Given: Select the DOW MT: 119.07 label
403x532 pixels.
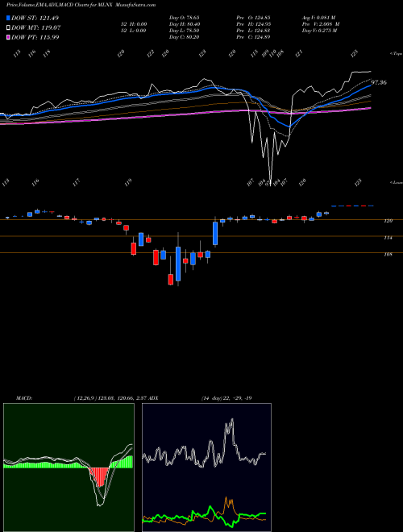Looking at the screenshot, I should click(36, 27).
